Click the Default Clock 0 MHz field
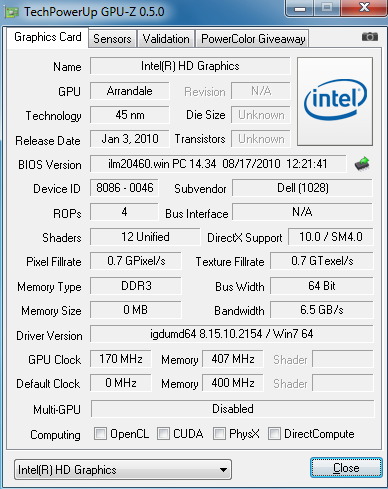This screenshot has width=388, height=489. [121, 383]
